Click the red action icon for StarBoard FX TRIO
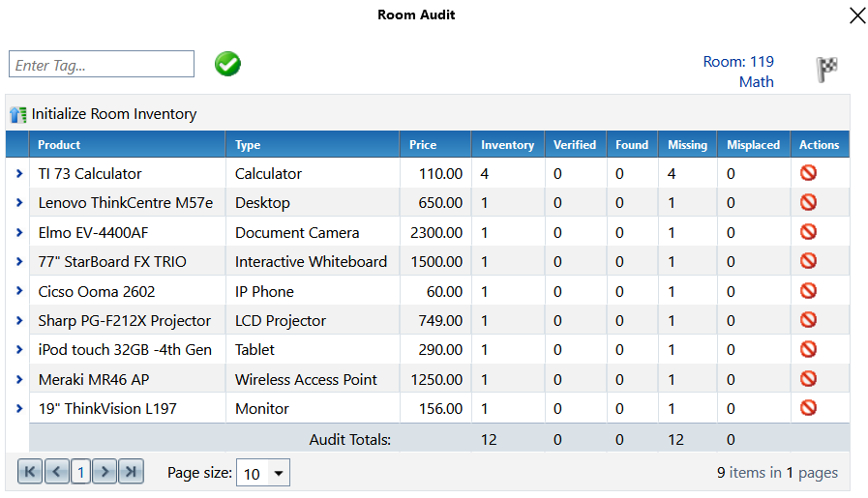The height and width of the screenshot is (498, 868). click(x=808, y=261)
